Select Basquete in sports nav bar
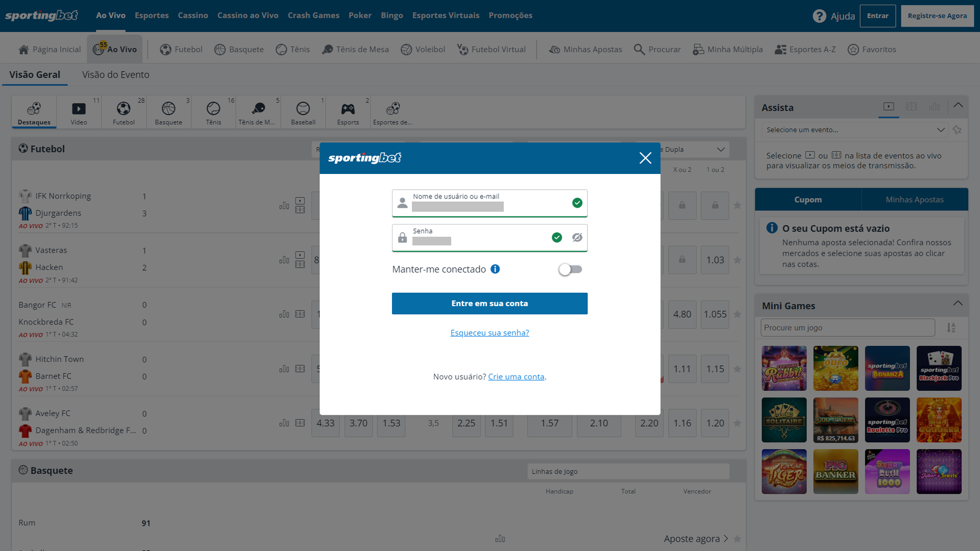The width and height of the screenshot is (980, 551). pyautogui.click(x=239, y=49)
